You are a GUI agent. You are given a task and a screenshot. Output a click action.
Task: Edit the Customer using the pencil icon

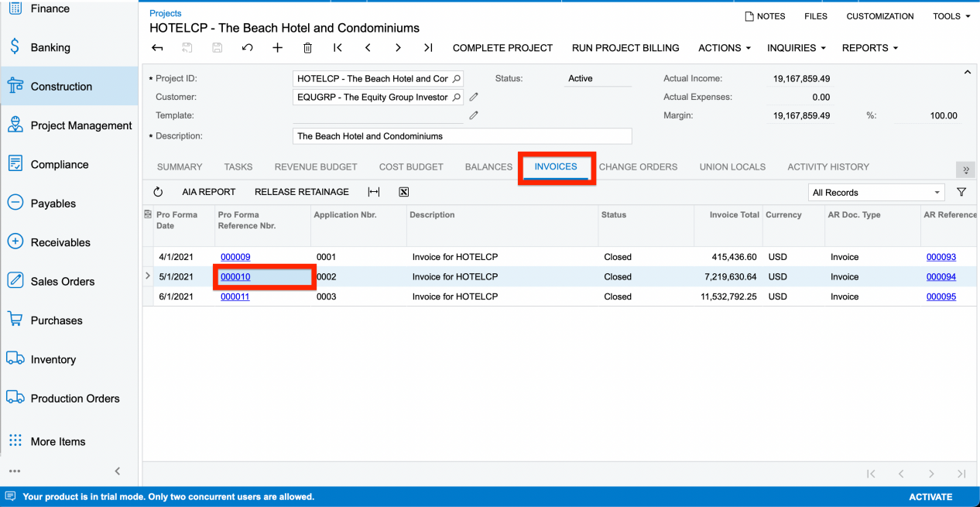[x=474, y=97]
